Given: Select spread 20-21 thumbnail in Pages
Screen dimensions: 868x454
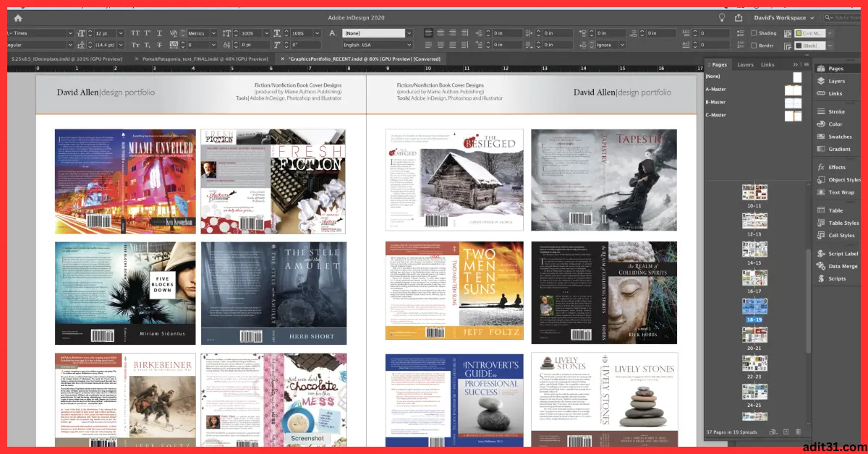Looking at the screenshot, I should click(754, 334).
